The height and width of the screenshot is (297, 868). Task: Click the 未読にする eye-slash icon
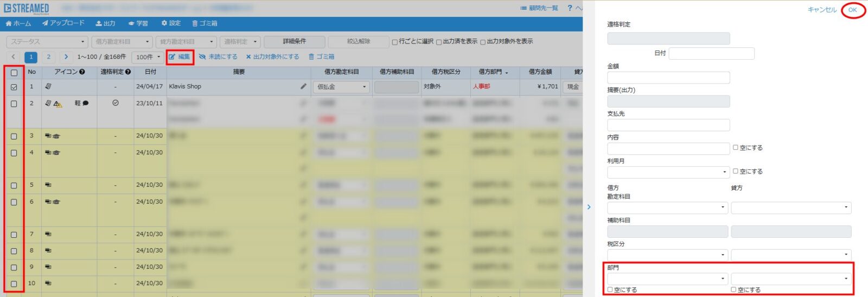[x=202, y=57]
